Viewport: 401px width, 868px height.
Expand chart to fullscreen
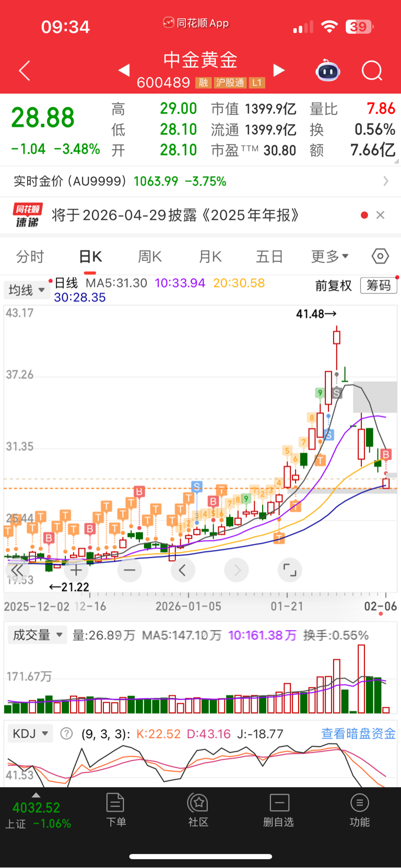click(290, 570)
